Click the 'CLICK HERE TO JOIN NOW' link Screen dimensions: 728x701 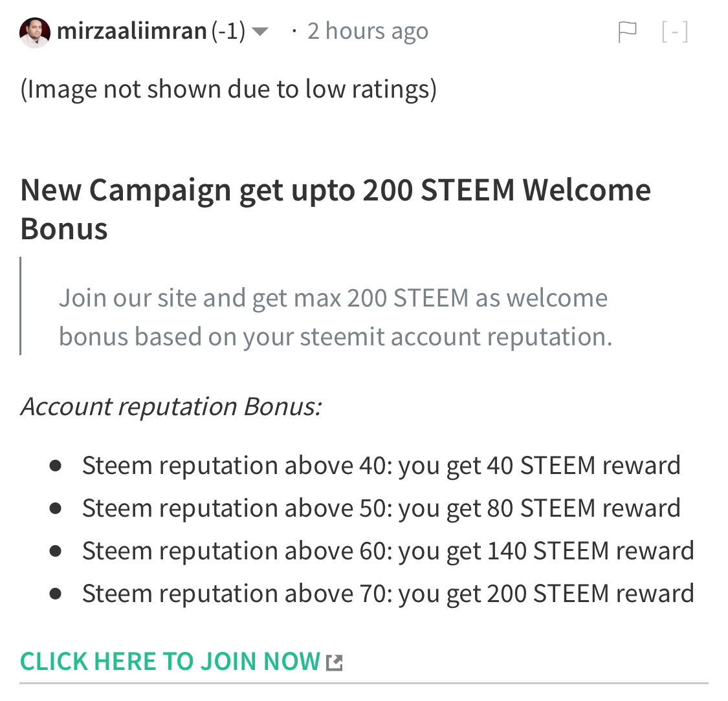(x=170, y=662)
